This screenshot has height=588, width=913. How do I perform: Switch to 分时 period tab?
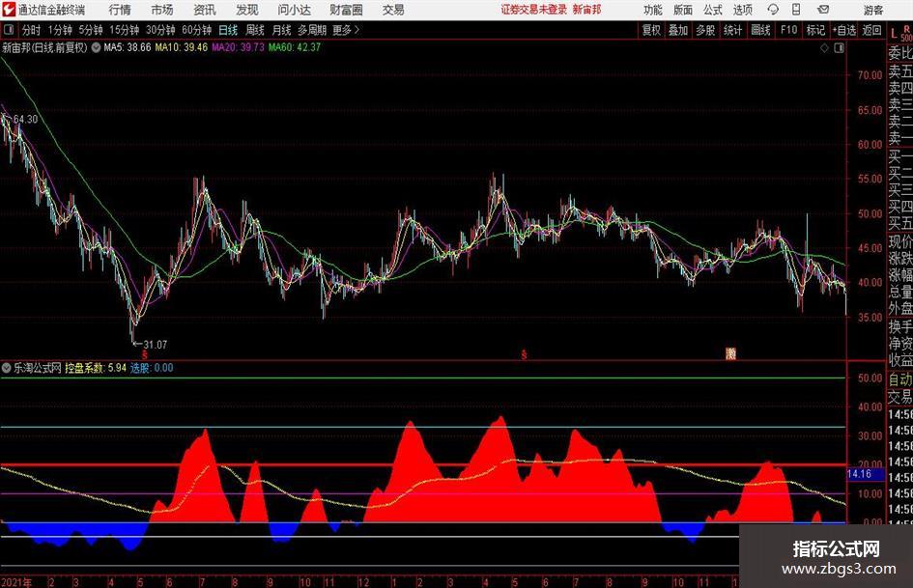pyautogui.click(x=31, y=30)
